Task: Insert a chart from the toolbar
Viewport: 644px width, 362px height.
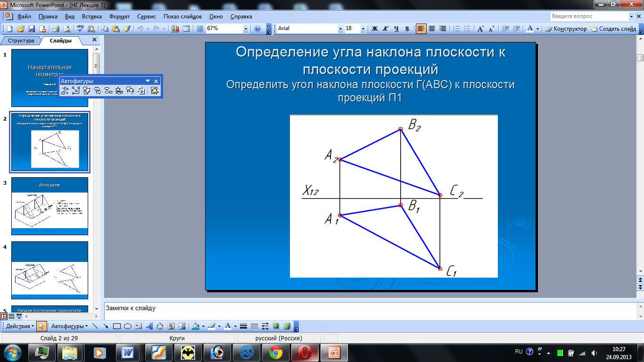Action: (175, 29)
